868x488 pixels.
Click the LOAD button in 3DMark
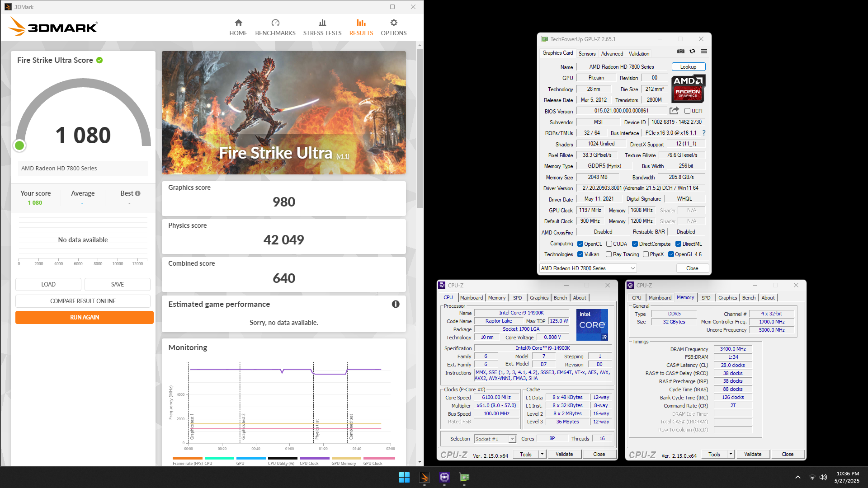(x=48, y=284)
